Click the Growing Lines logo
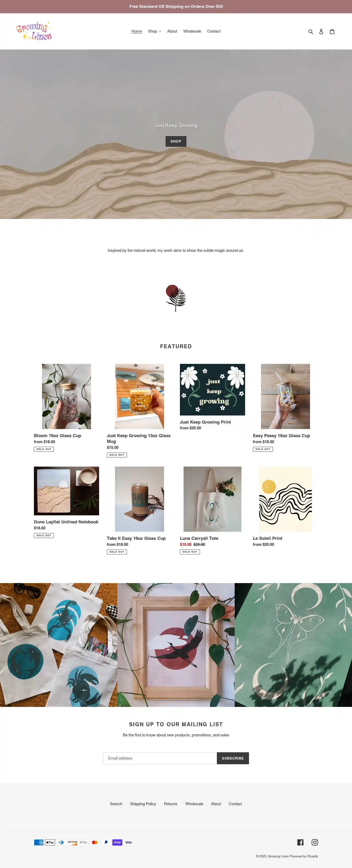The height and width of the screenshot is (868, 352). pos(34,31)
